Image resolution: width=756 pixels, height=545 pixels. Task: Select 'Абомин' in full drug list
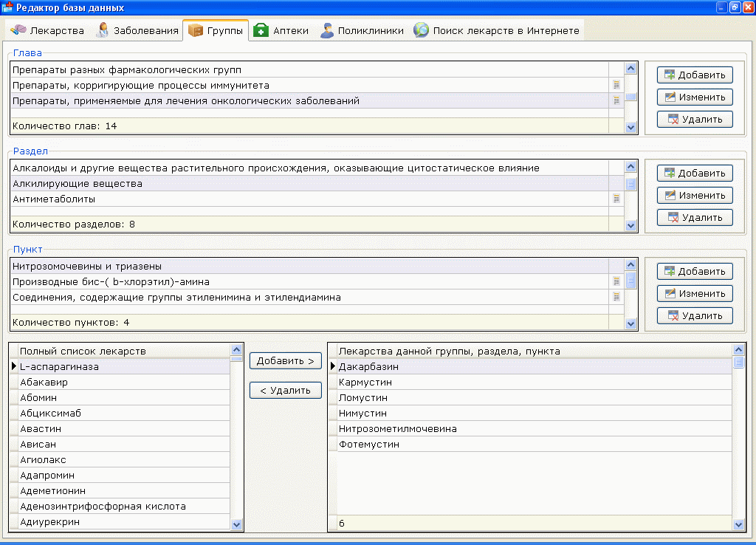[124, 397]
